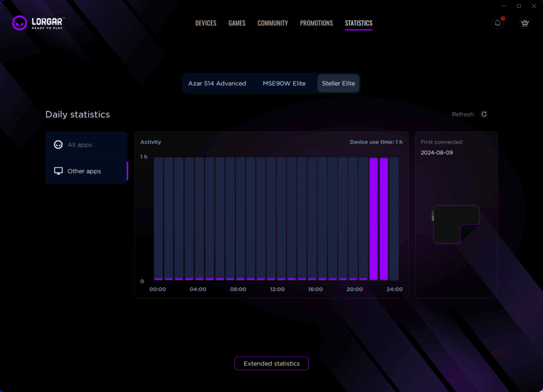Click the mousepad device image
The height and width of the screenshot is (392, 543).
click(x=456, y=224)
